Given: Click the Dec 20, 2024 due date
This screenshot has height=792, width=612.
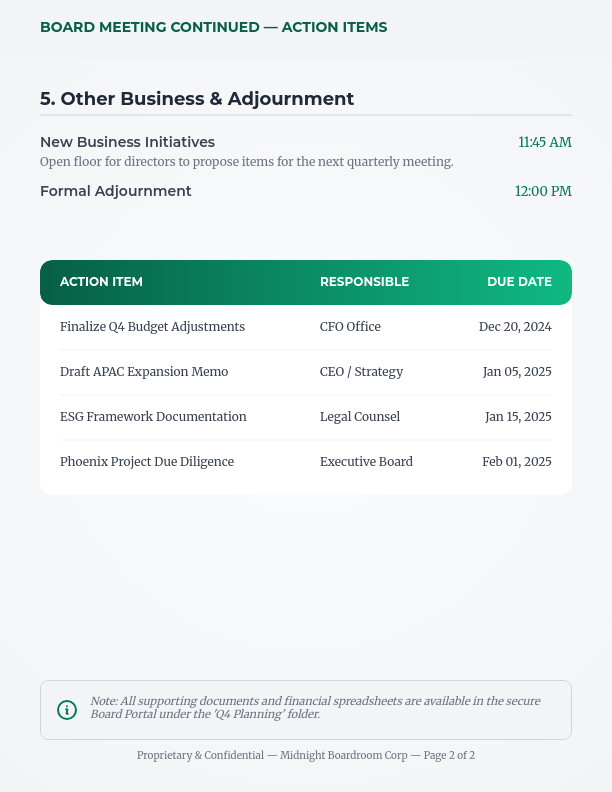Looking at the screenshot, I should click(515, 327).
